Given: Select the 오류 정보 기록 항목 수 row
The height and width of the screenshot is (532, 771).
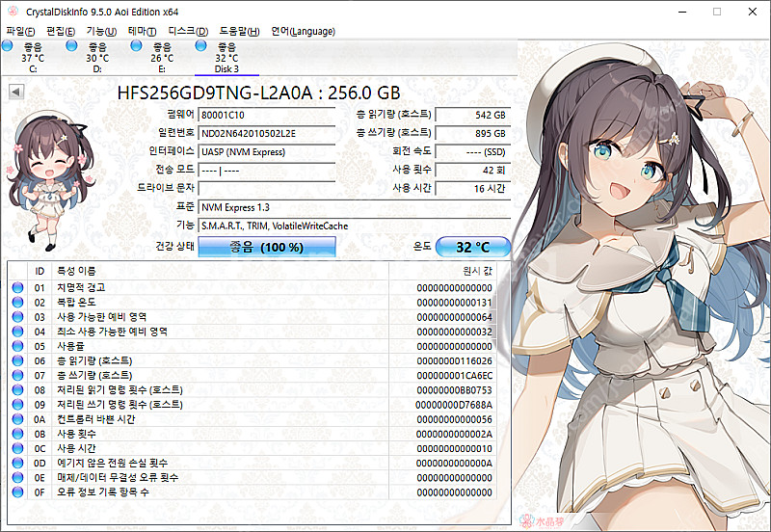Looking at the screenshot, I should pyautogui.click(x=252, y=492).
